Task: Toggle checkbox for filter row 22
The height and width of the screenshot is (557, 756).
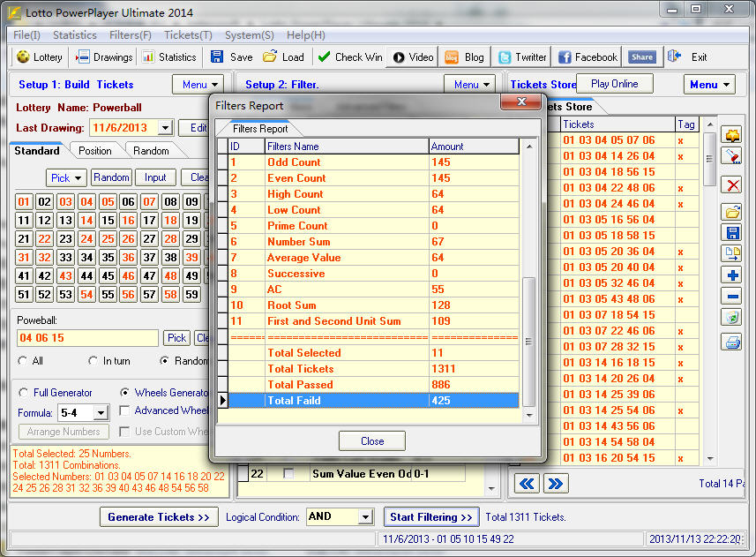Action: point(288,473)
